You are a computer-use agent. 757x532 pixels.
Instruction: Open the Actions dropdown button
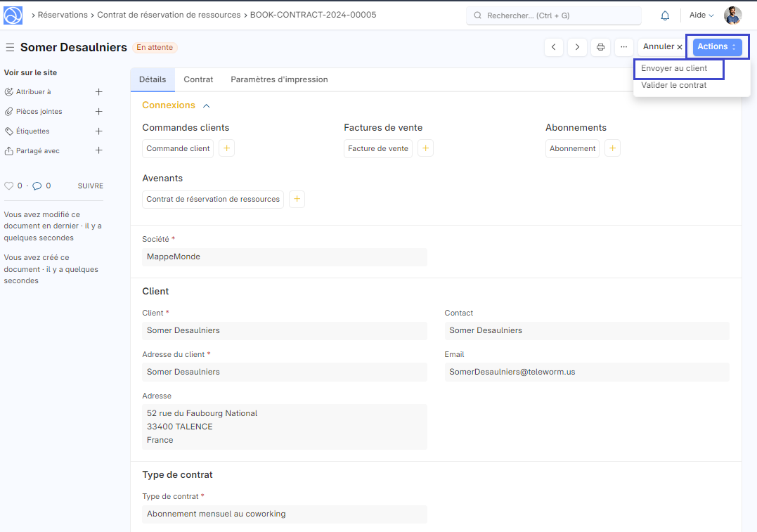point(717,47)
